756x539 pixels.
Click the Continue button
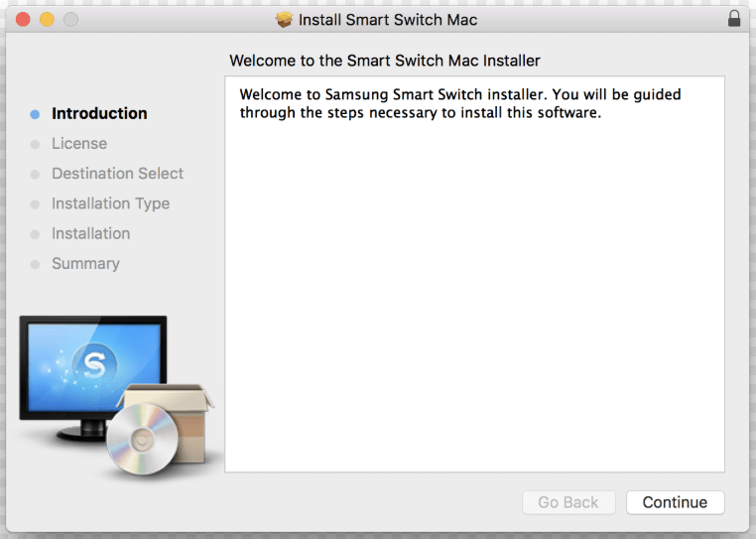click(x=675, y=502)
